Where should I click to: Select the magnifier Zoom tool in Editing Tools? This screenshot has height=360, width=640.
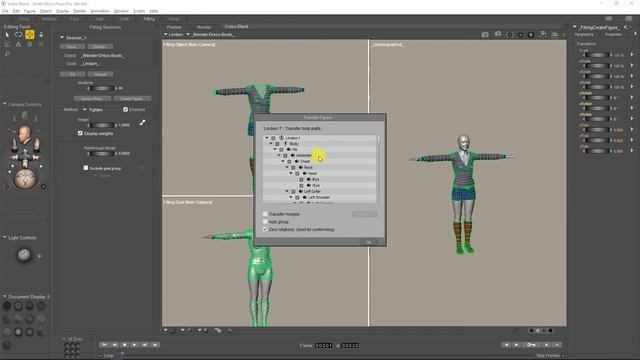7,53
